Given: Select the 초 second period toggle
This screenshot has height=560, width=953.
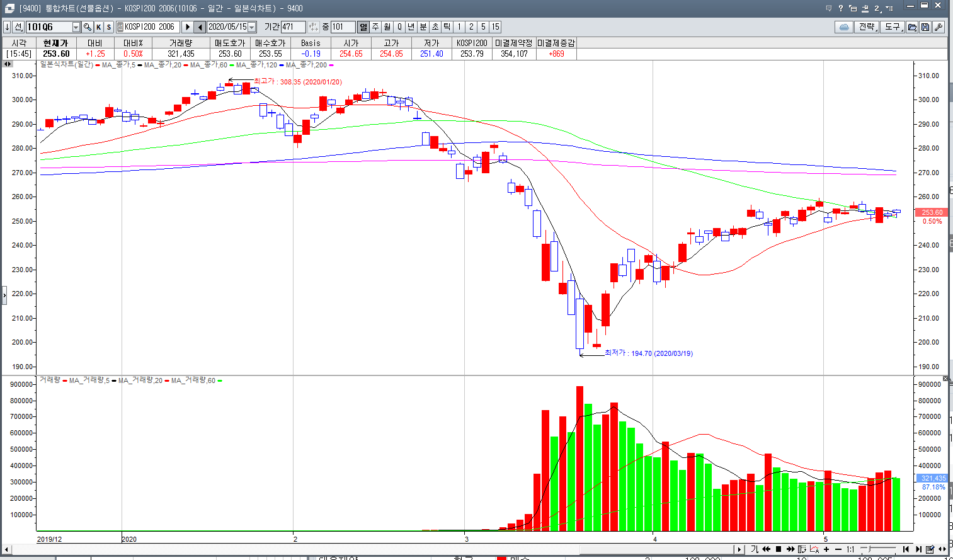Looking at the screenshot, I should pos(435,27).
